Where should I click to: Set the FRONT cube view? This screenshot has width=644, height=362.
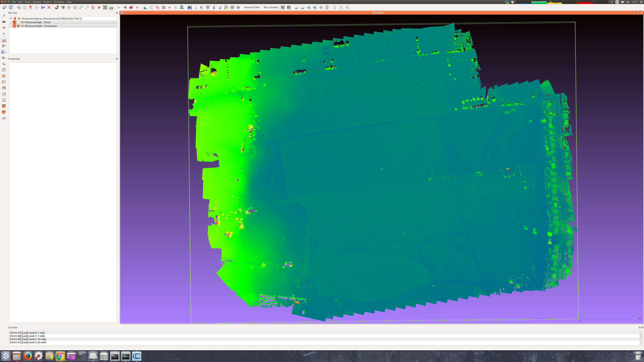point(4,106)
